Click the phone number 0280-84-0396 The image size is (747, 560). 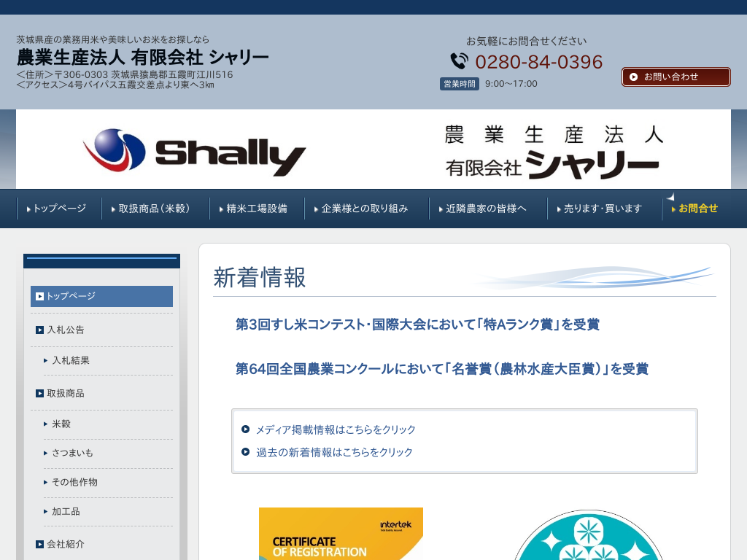tap(539, 62)
